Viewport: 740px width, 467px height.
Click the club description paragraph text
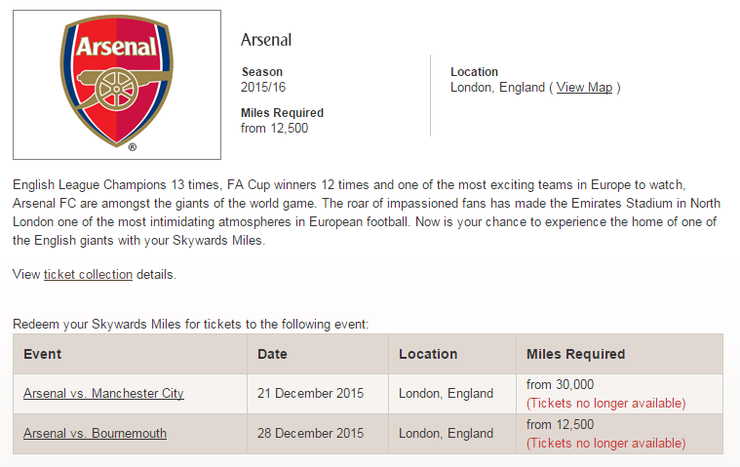point(364,213)
